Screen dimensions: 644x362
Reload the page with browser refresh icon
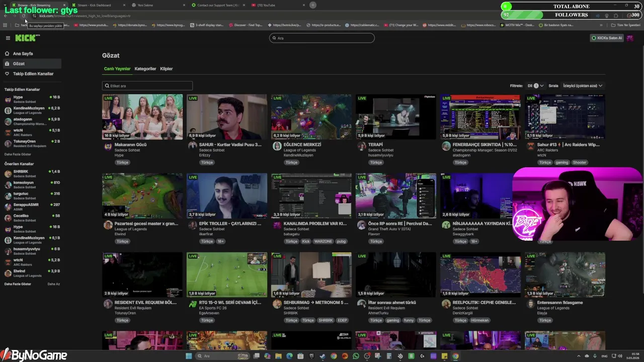pyautogui.click(x=24, y=16)
